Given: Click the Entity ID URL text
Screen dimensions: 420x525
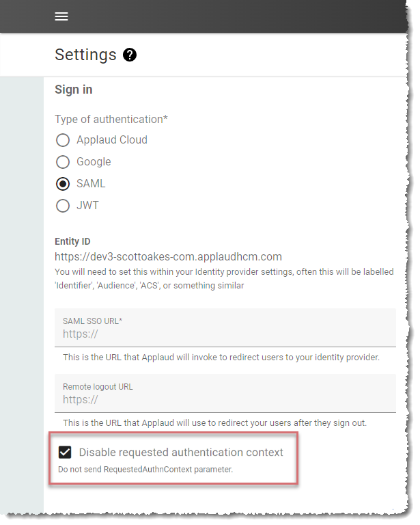Looking at the screenshot, I should [x=168, y=257].
